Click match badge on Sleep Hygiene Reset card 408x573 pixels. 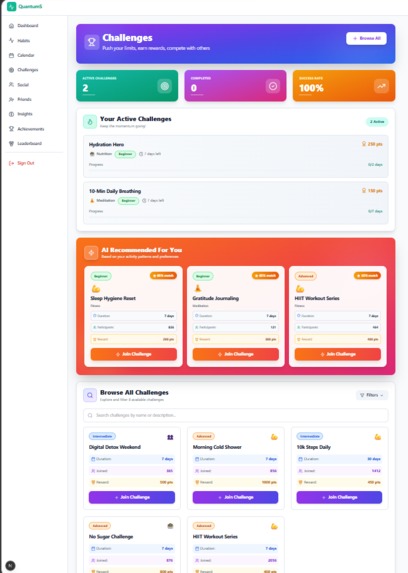(x=163, y=276)
